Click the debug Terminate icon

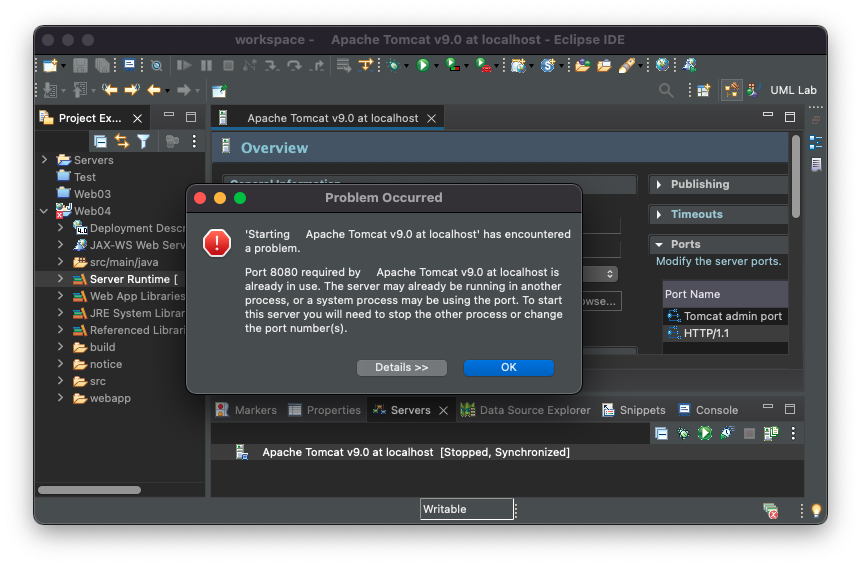coord(228,66)
